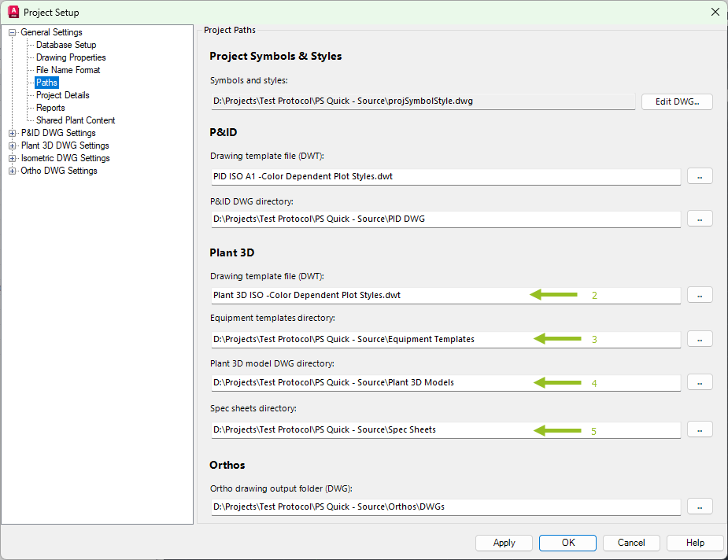Click the P&ID DWG directory field
Image resolution: width=728 pixels, height=560 pixels.
[x=445, y=219]
